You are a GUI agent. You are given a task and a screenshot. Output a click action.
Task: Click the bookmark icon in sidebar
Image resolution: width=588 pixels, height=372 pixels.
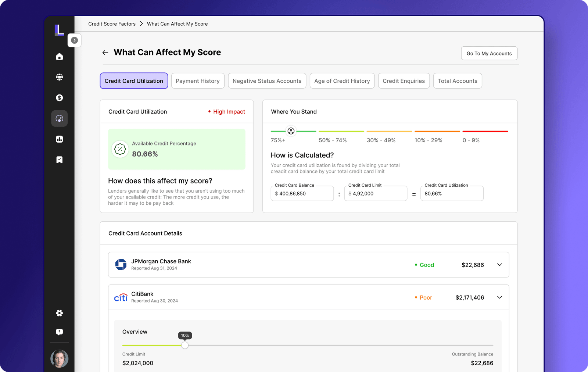(59, 160)
